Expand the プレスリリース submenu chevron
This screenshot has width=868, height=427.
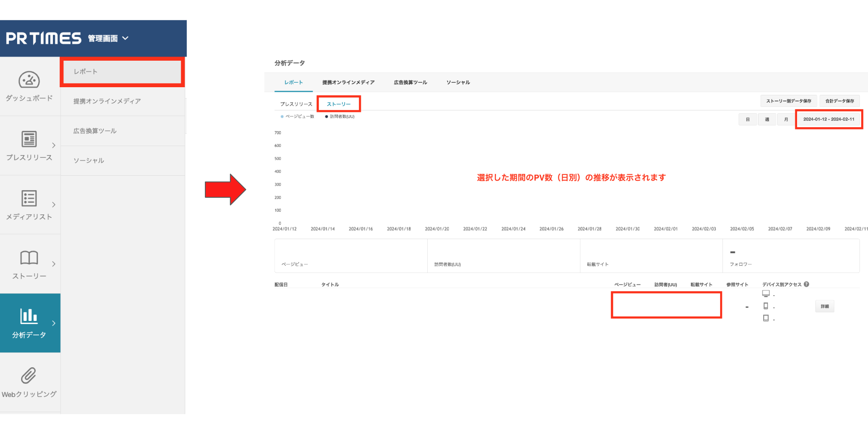point(54,145)
